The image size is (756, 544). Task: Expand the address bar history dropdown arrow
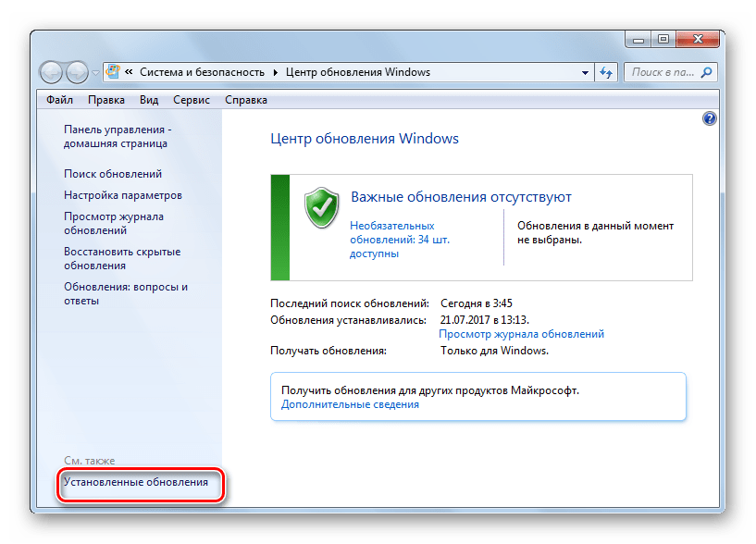pyautogui.click(x=585, y=73)
